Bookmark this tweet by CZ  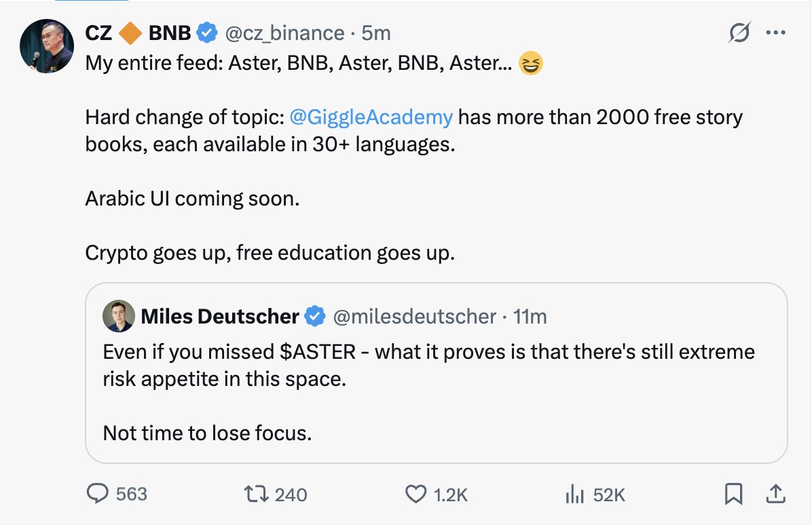733,494
